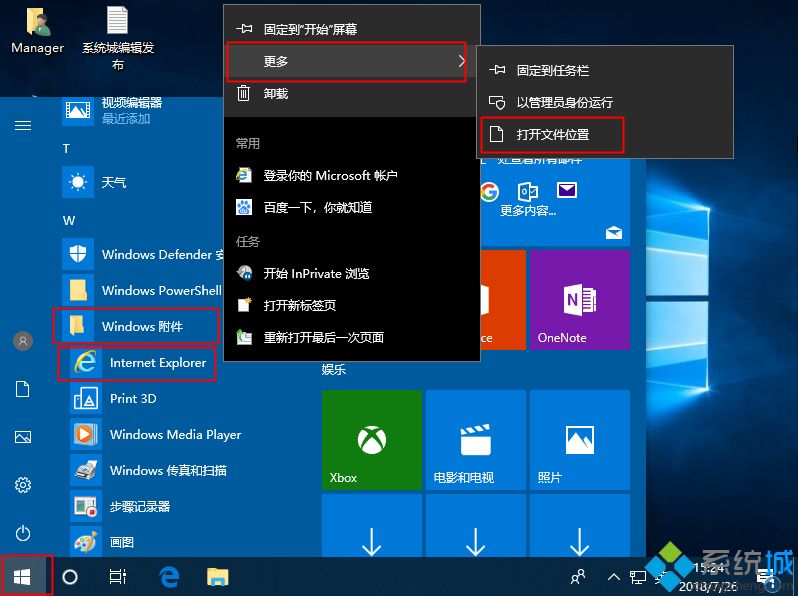Select 打开新标签页 task
The width and height of the screenshot is (798, 596).
pos(352,305)
